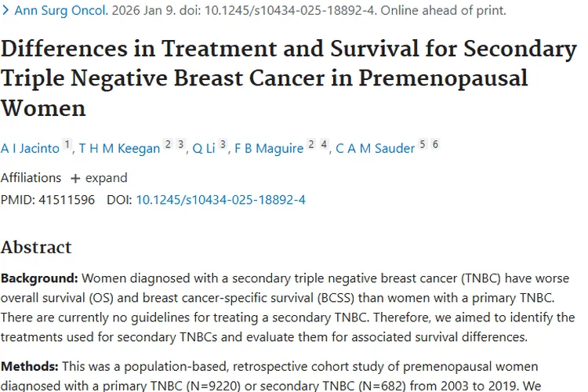588x392 pixels.
Task: Click affiliation superscript 6 after Sauder
Action: point(435,144)
